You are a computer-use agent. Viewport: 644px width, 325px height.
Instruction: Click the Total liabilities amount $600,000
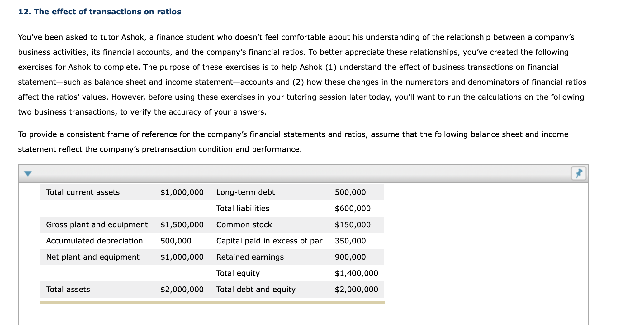(x=353, y=209)
